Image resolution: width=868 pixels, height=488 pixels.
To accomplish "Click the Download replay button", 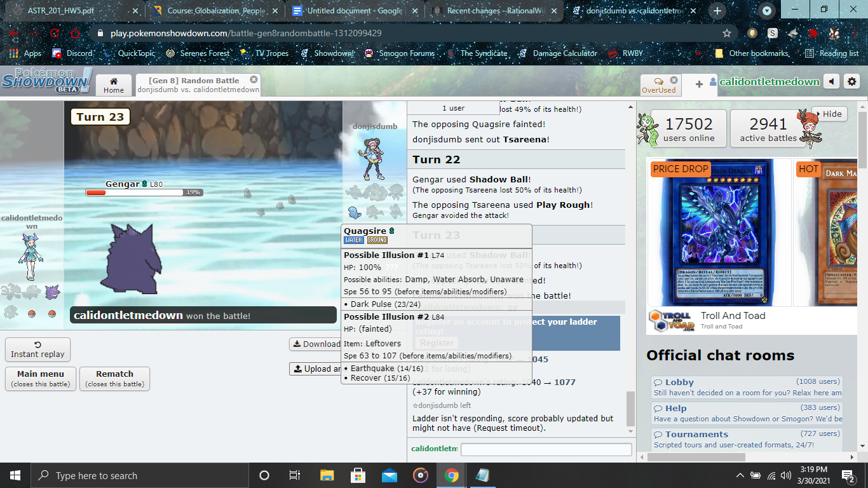I will pos(316,344).
